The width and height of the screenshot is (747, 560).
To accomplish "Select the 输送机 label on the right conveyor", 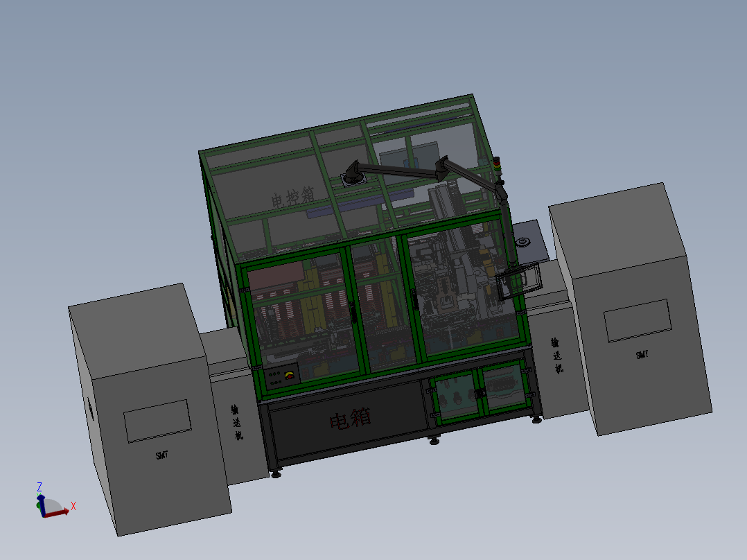I will click(557, 356).
